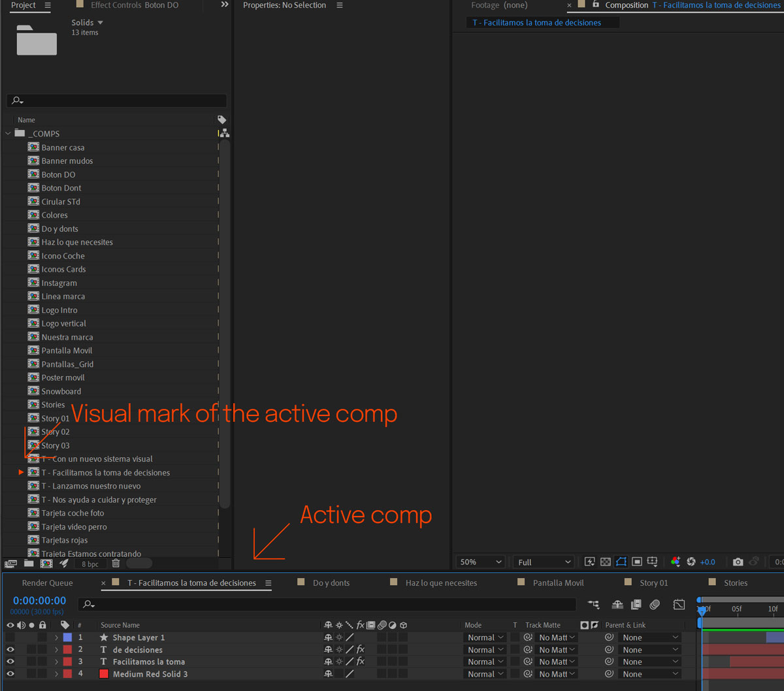Switch to the Do y donts timeline tab

tap(333, 582)
